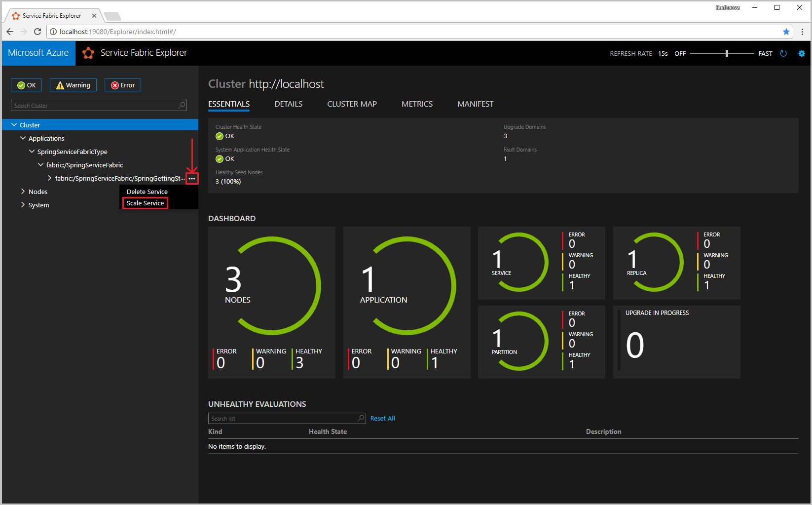The height and width of the screenshot is (505, 812).
Task: Expand the Nodes tree item
Action: [23, 192]
